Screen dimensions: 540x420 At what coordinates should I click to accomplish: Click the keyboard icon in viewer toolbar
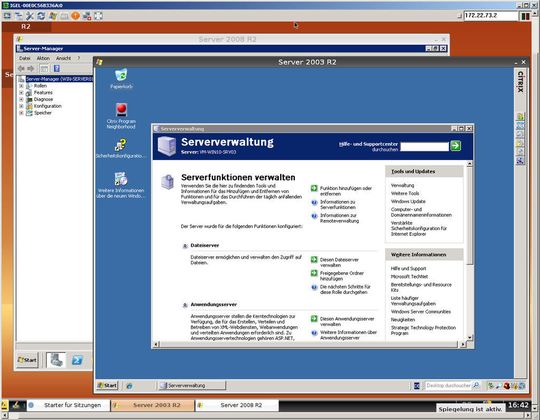coord(64,15)
